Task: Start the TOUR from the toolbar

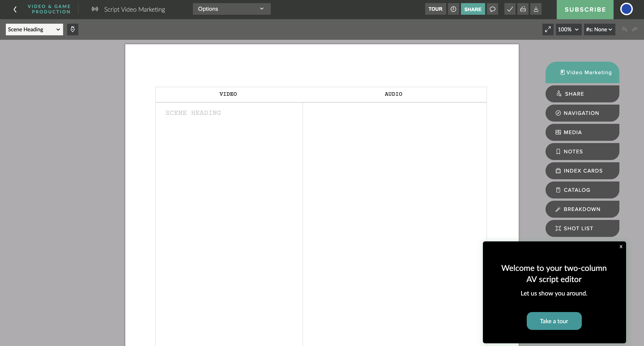Action: pos(435,9)
